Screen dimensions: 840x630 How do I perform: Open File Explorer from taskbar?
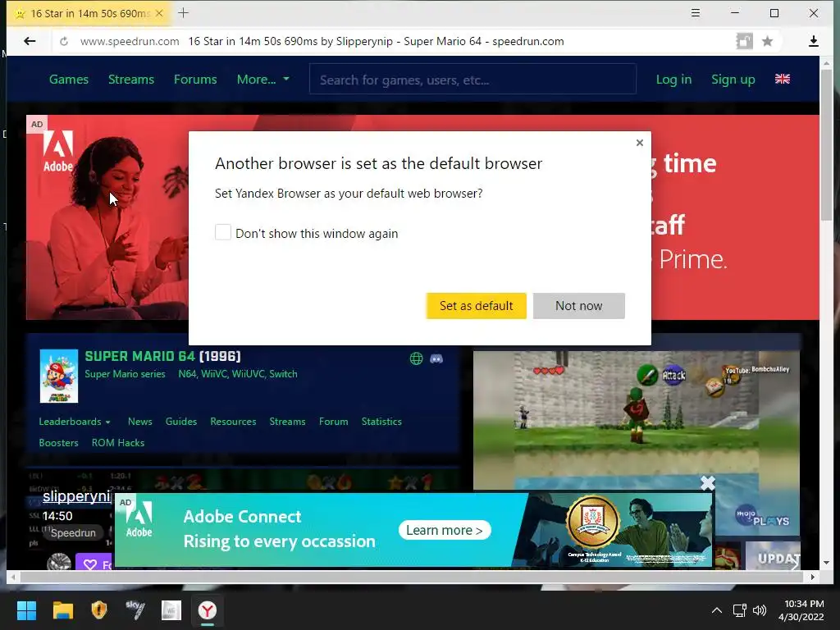pyautogui.click(x=62, y=610)
